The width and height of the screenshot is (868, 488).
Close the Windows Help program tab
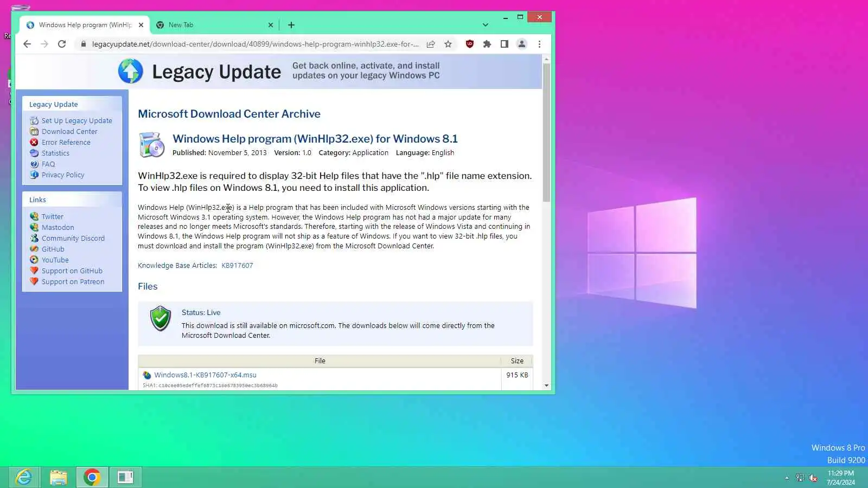coord(141,25)
